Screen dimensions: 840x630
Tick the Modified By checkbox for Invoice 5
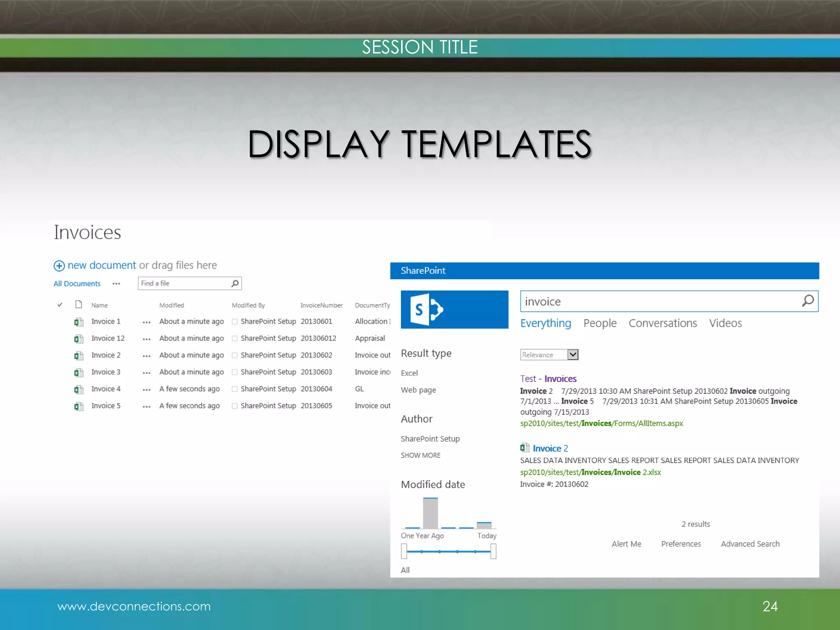pyautogui.click(x=235, y=406)
